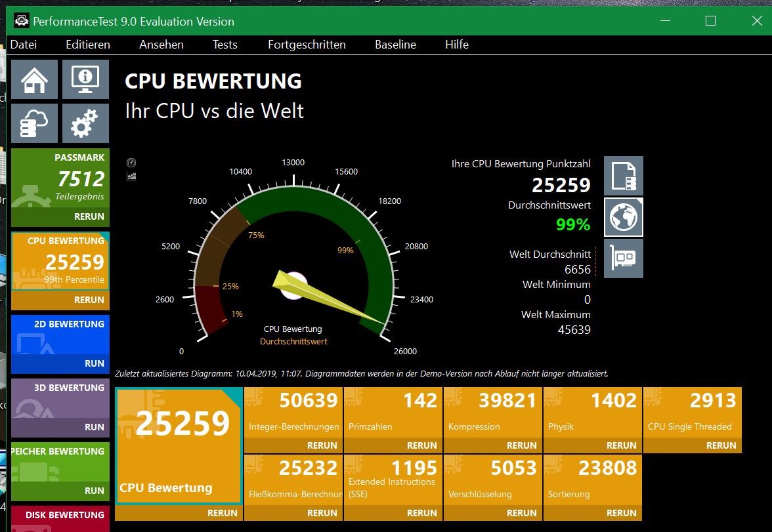Select the PassMark 7512 score tile
Viewport: 772px width, 532px height.
point(60,178)
